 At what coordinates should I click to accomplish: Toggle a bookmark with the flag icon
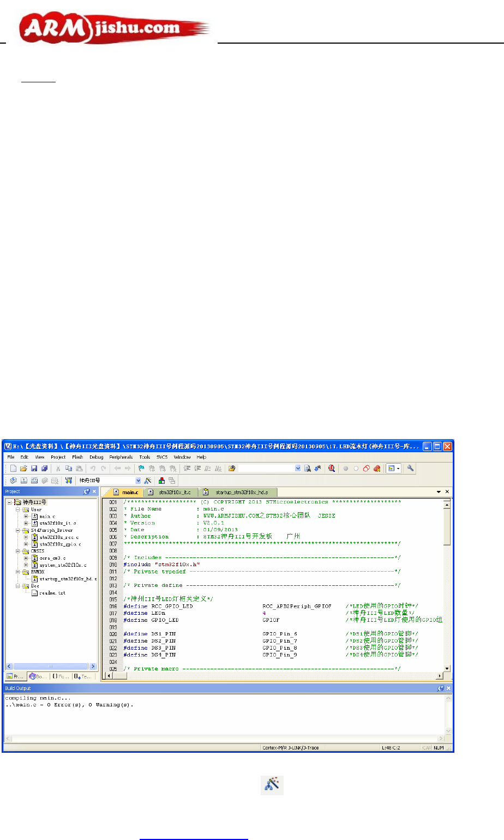pos(141,468)
